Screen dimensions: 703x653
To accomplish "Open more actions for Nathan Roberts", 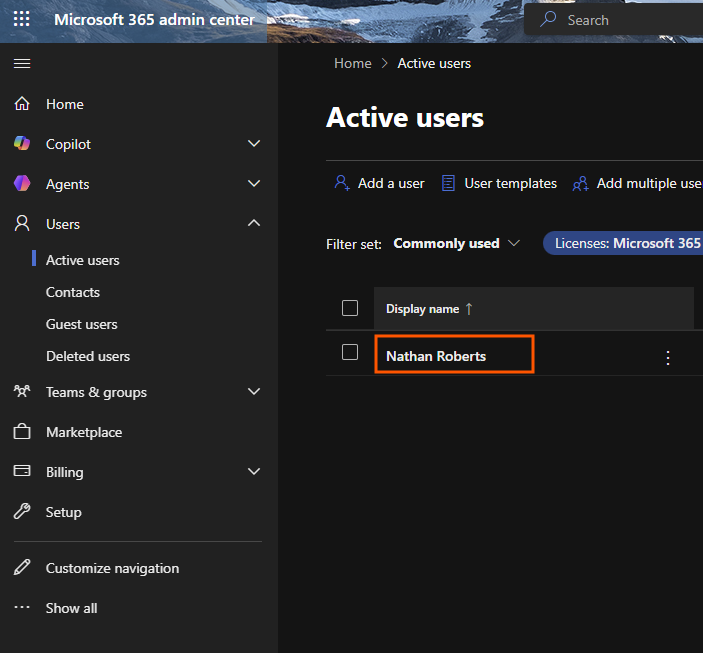I will 668,357.
